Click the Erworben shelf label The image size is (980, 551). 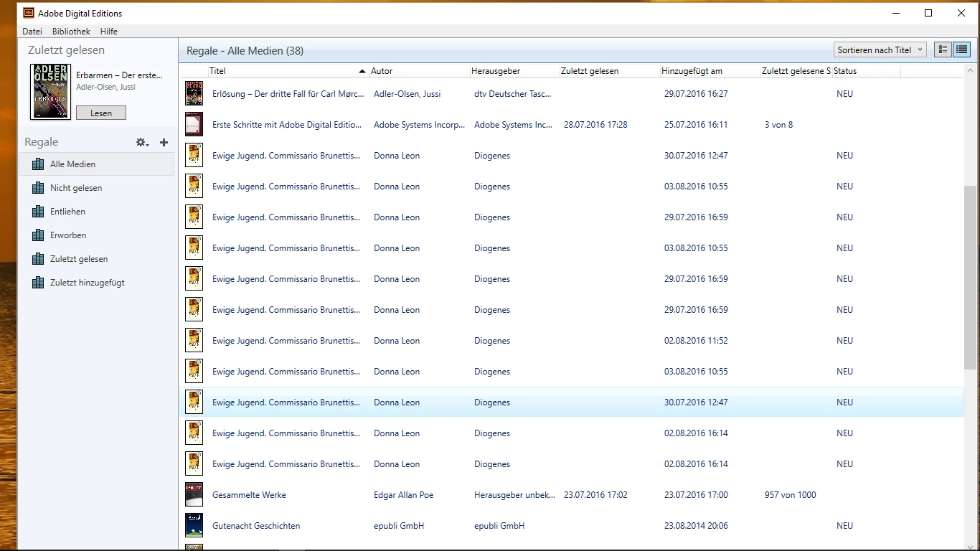point(68,235)
